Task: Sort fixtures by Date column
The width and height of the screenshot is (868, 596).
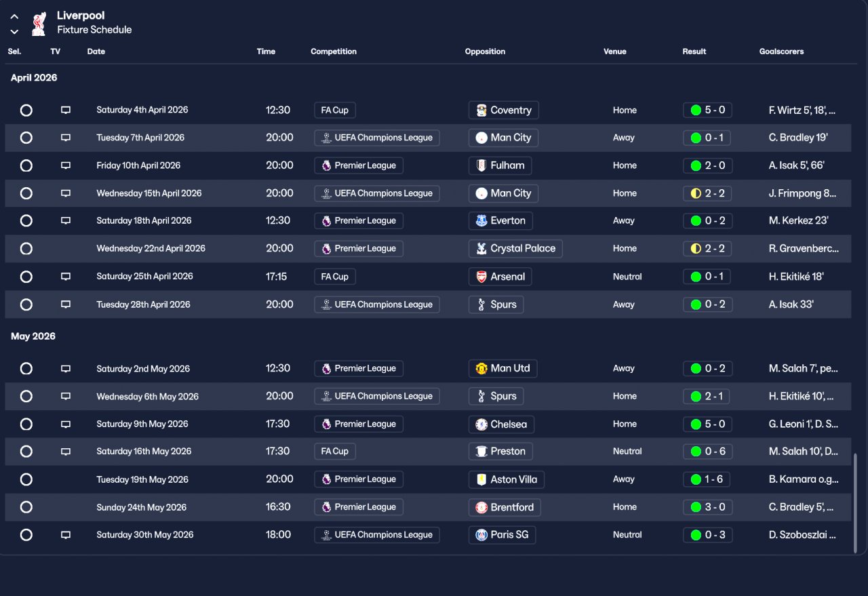Action: (x=96, y=52)
